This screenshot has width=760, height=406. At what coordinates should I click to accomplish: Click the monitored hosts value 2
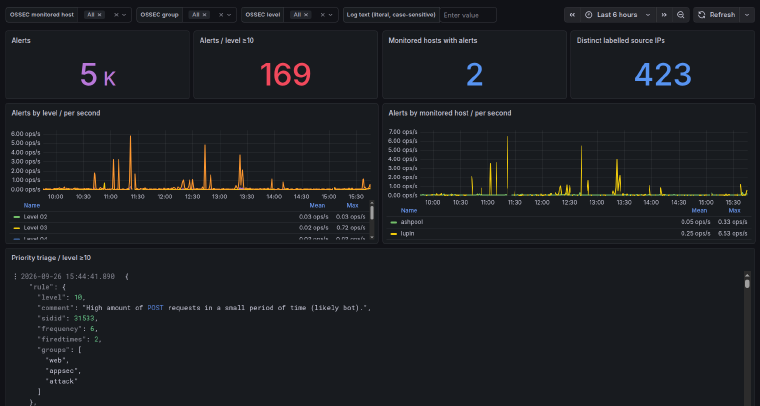(475, 75)
